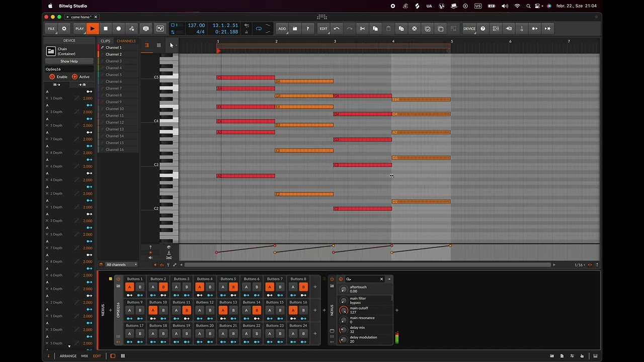The height and width of the screenshot is (362, 644).
Task: Switch to the EDIT view tab
Action: pyautogui.click(x=97, y=356)
